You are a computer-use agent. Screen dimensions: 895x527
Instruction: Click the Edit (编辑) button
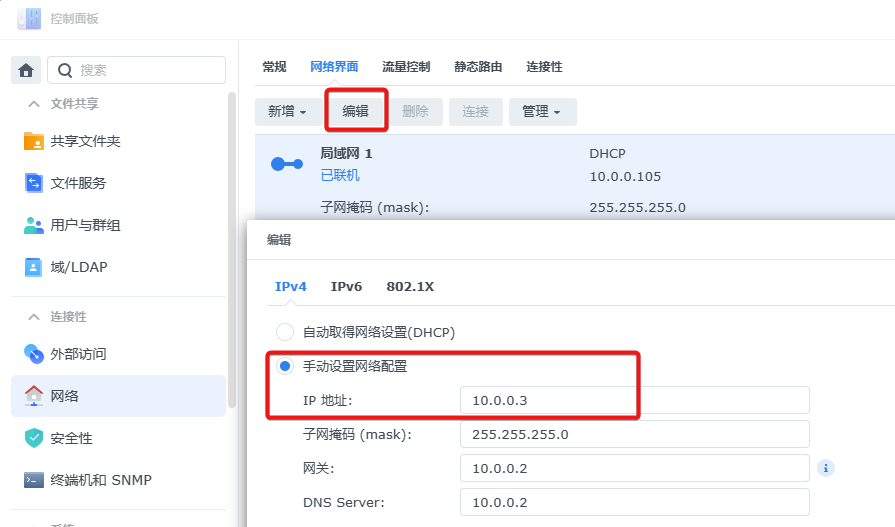(356, 111)
